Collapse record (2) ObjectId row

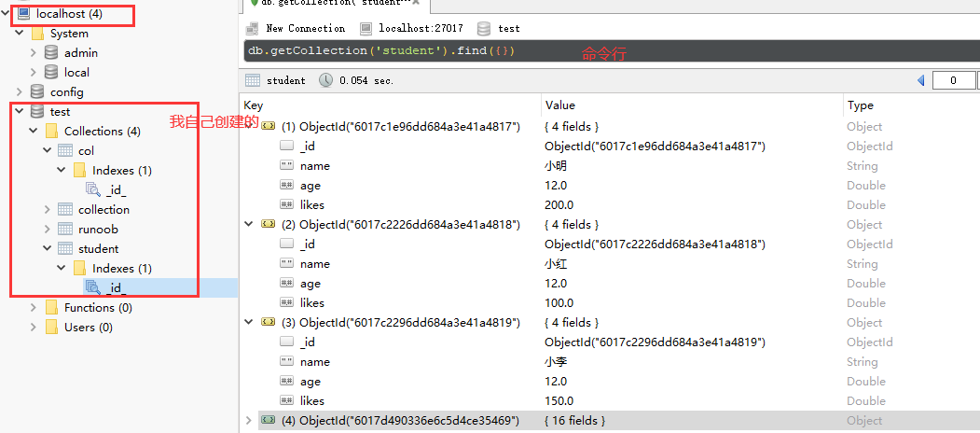249,224
